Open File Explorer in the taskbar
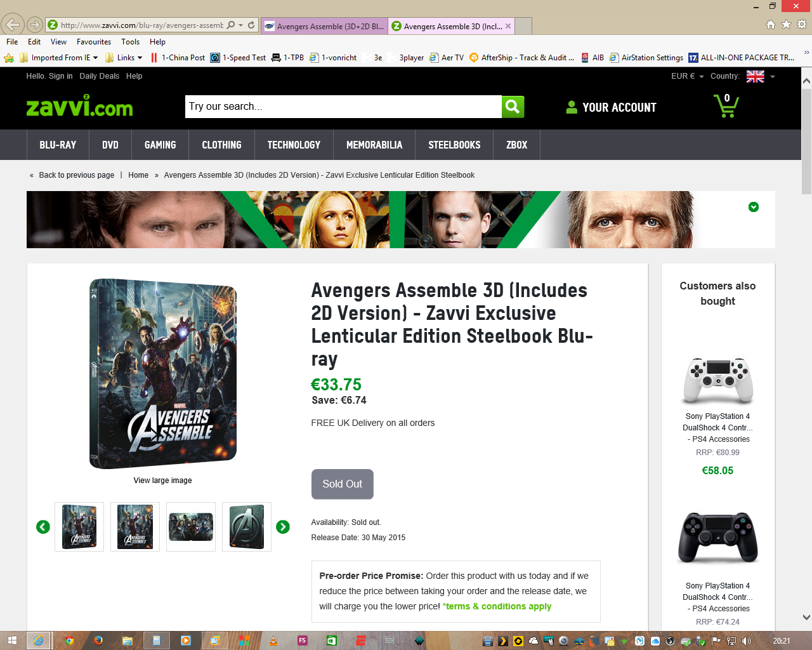 pos(127,640)
